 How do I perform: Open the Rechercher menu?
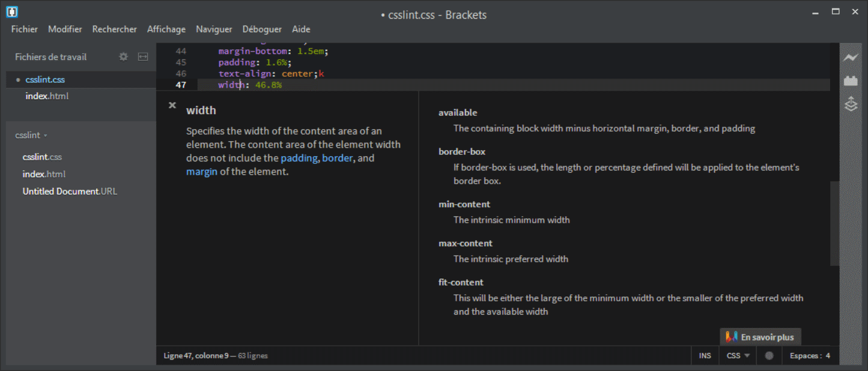pos(115,29)
